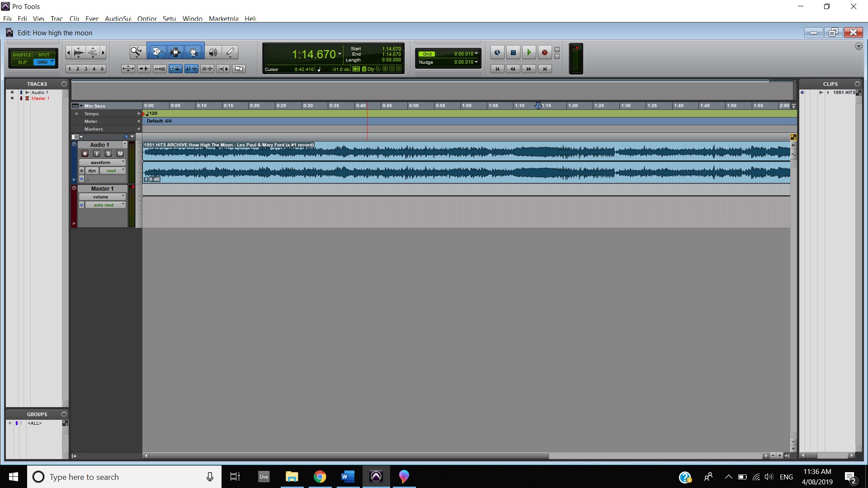Select the Zoomer tool

[x=136, y=52]
